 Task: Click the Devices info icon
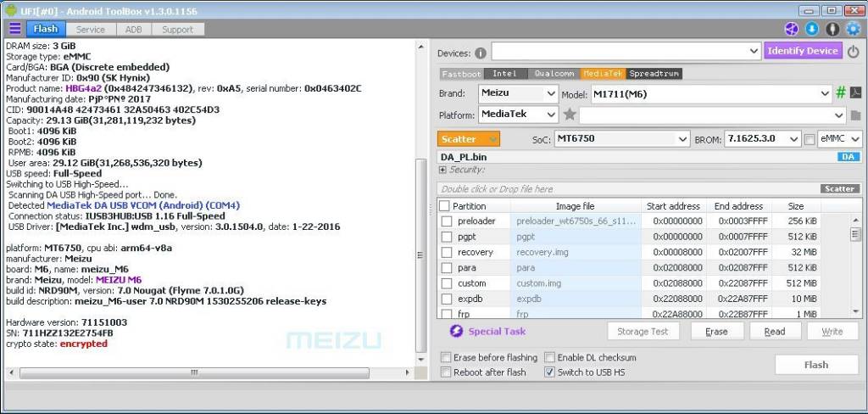click(481, 53)
